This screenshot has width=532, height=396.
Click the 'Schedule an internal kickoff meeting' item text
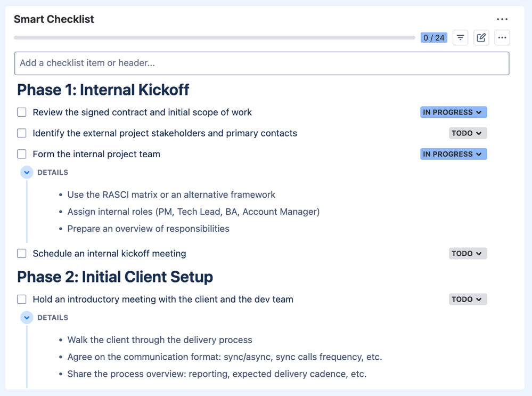109,254
